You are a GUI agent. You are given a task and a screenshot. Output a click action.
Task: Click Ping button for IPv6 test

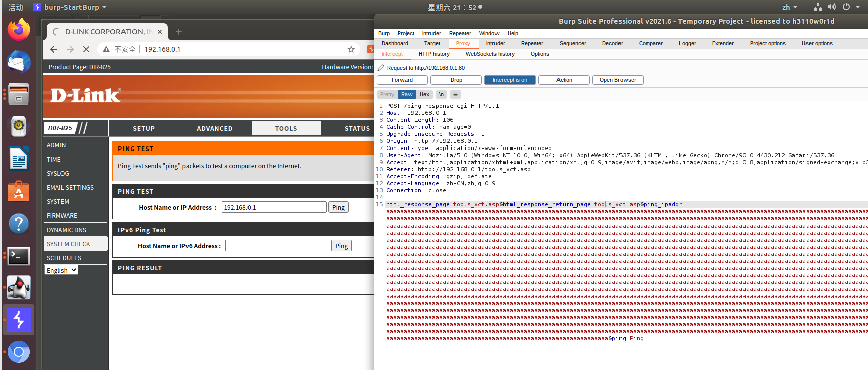(x=341, y=246)
